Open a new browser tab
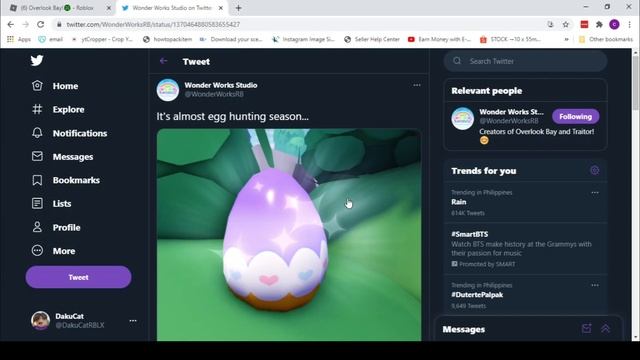640x360 pixels. [238, 8]
